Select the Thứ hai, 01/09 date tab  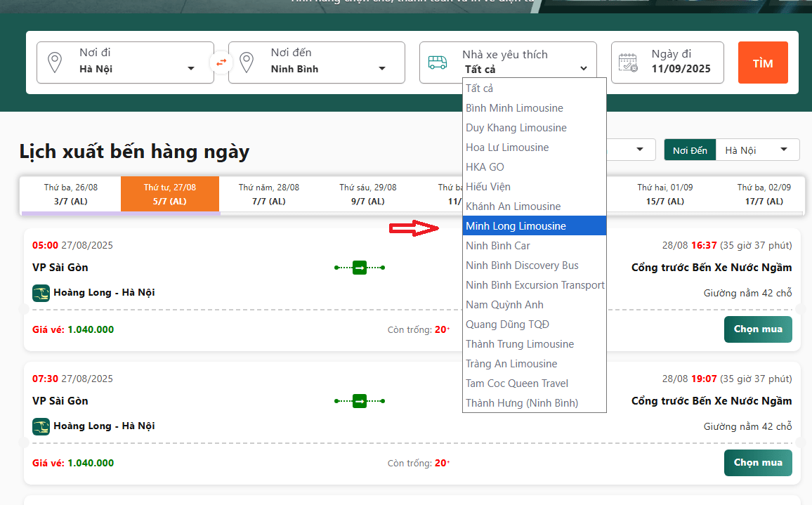pyautogui.click(x=664, y=194)
